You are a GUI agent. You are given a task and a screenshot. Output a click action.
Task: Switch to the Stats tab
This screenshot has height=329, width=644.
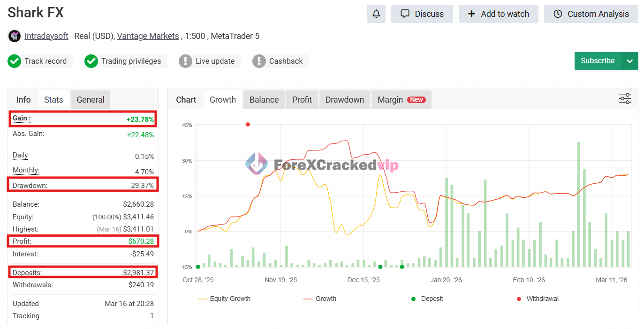pos(53,100)
